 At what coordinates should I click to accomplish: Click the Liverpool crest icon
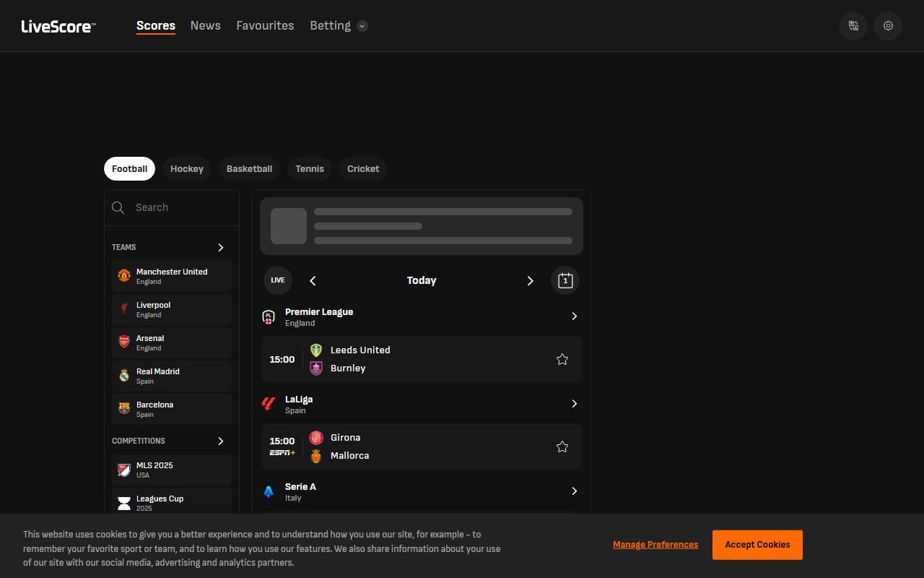pyautogui.click(x=124, y=309)
